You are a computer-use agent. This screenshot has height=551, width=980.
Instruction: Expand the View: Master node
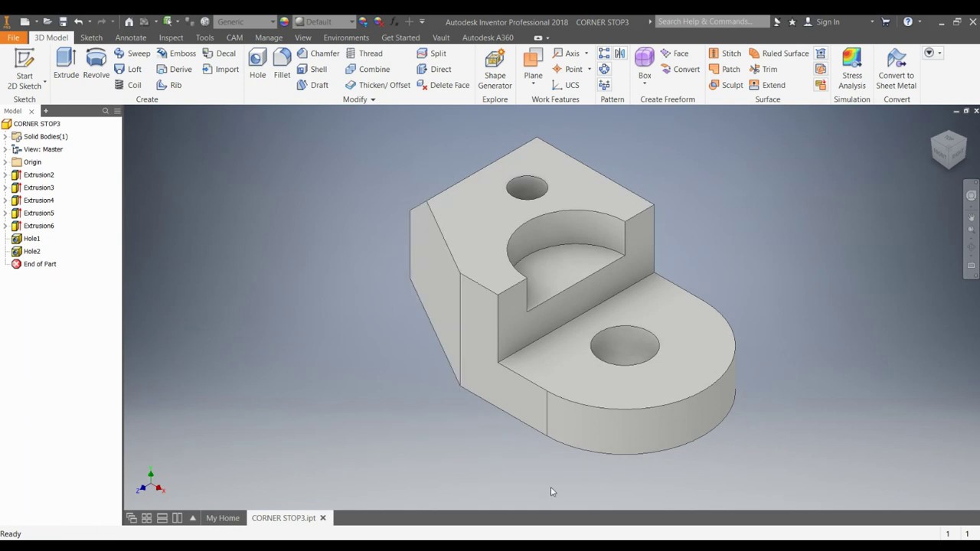(x=5, y=149)
